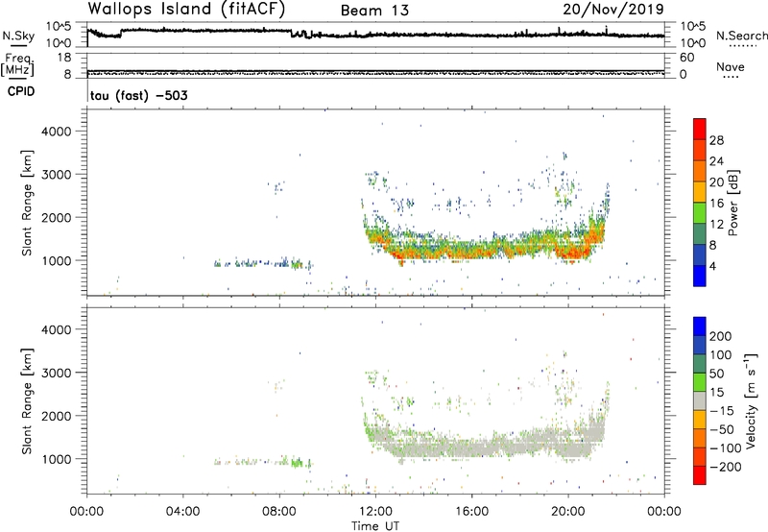
Task: Click the 'Slant Range [km]' label of velocity panel
Action: (x=27, y=401)
